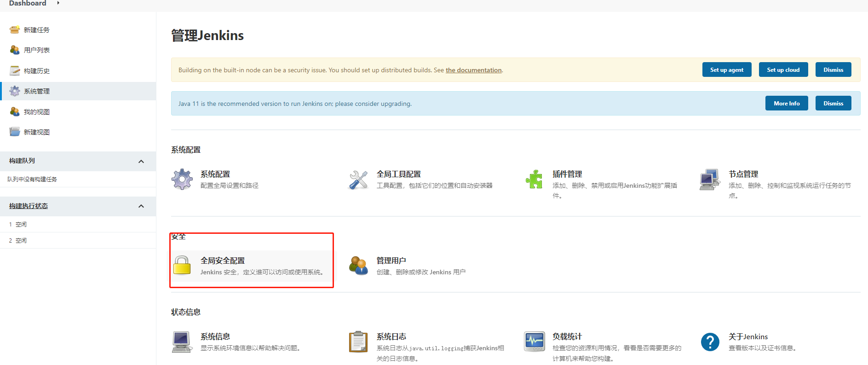
Task: Click the 关于Jenkins question mark icon
Action: (x=710, y=342)
